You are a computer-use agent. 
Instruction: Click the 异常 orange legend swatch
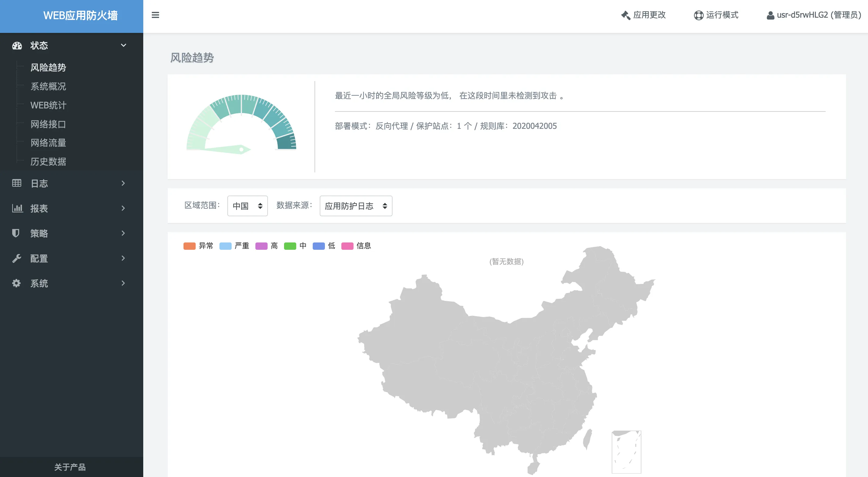pyautogui.click(x=189, y=246)
